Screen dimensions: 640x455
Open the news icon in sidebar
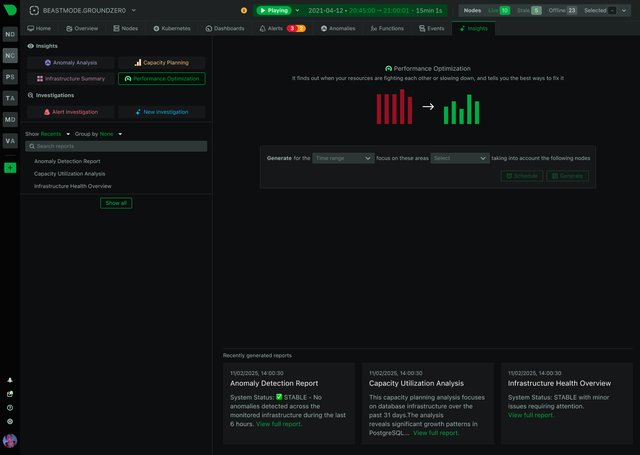coord(10,394)
